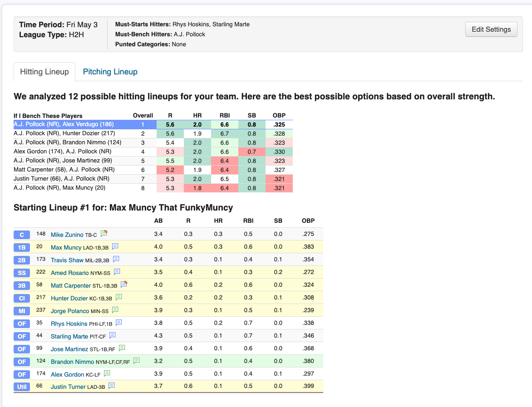Viewport: 532px width, 407px height.
Task: Open Hunter Dozier player link
Action: tap(69, 298)
